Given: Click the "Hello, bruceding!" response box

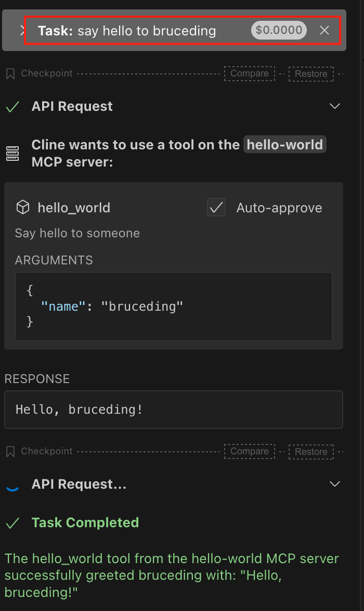Looking at the screenshot, I should [173, 410].
